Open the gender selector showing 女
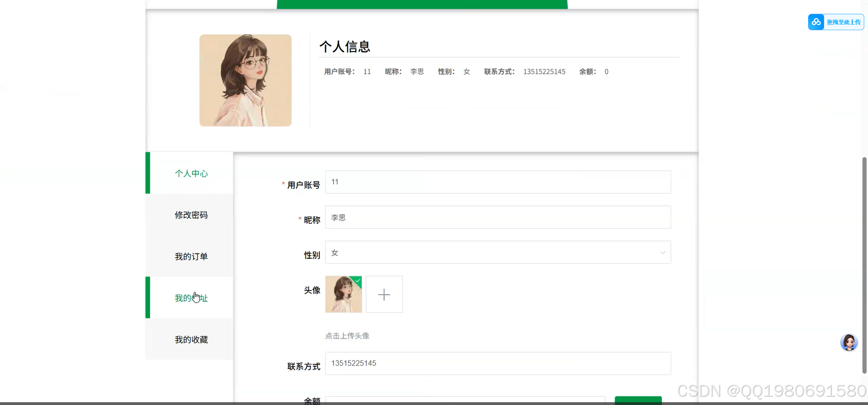Image resolution: width=868 pixels, height=405 pixels. (x=498, y=252)
